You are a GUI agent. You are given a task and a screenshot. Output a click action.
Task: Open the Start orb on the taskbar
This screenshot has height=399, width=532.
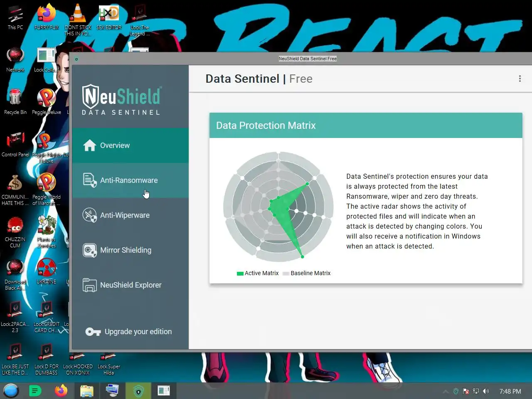tap(11, 391)
